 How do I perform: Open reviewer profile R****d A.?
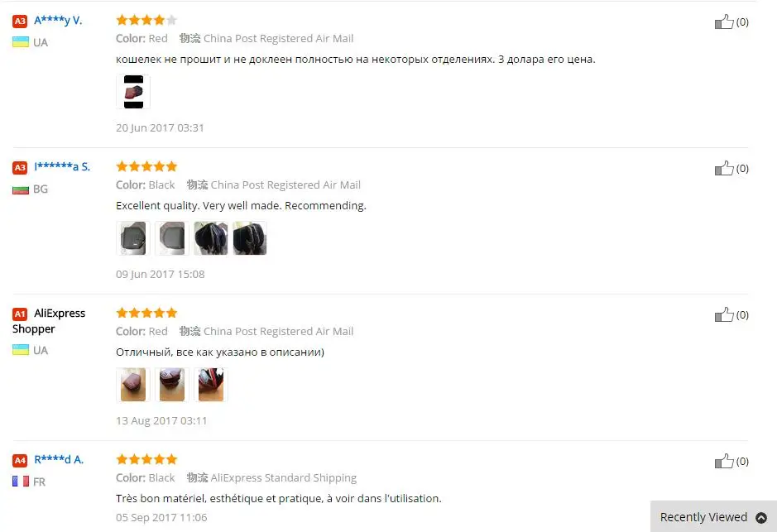pos(59,460)
